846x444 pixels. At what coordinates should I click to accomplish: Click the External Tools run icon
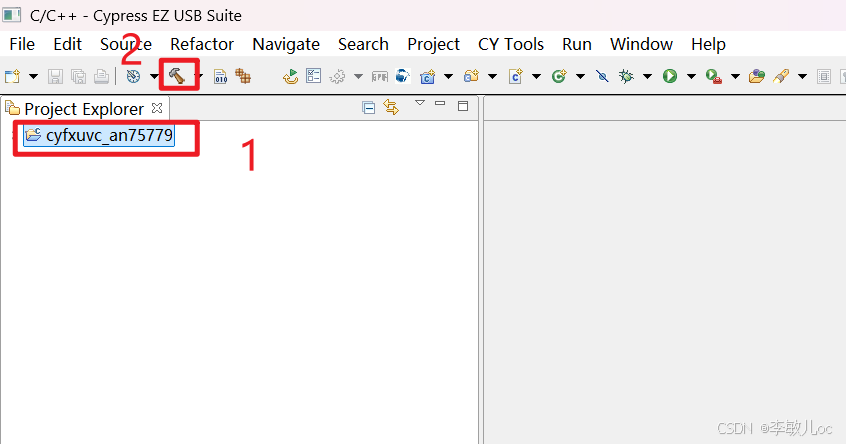coord(714,77)
